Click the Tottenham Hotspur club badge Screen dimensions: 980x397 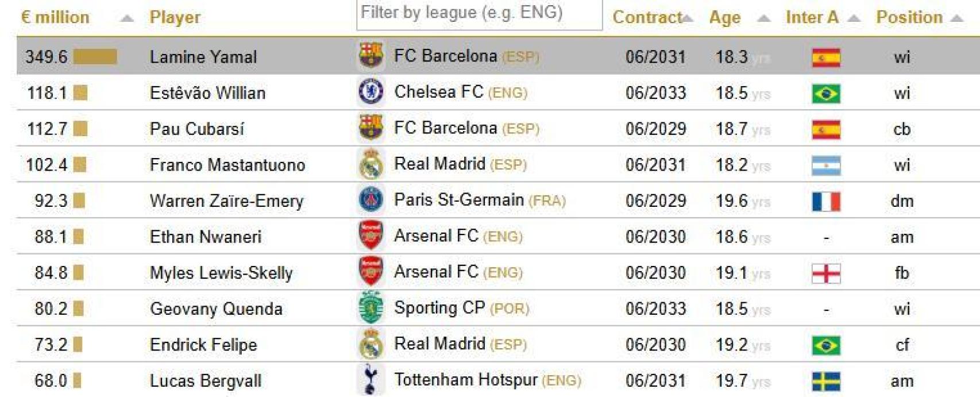click(x=372, y=380)
